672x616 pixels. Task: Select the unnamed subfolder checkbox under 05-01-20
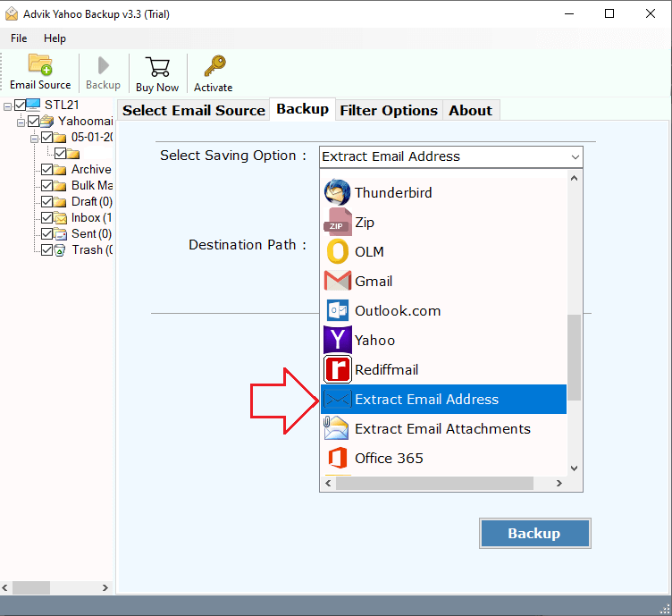[x=60, y=153]
